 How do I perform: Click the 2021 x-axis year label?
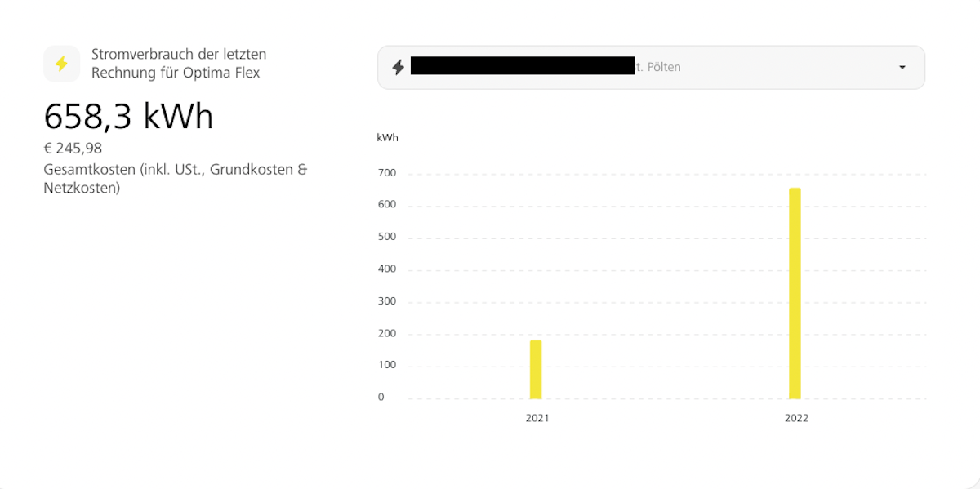coord(537,418)
